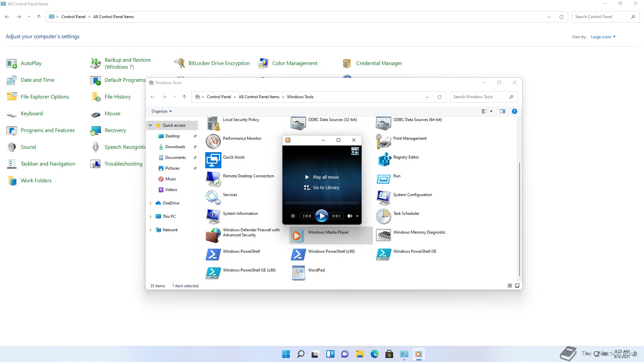Refresh the Windows Tools window
Screen dimensions: 644x362
pyautogui.click(x=440, y=97)
